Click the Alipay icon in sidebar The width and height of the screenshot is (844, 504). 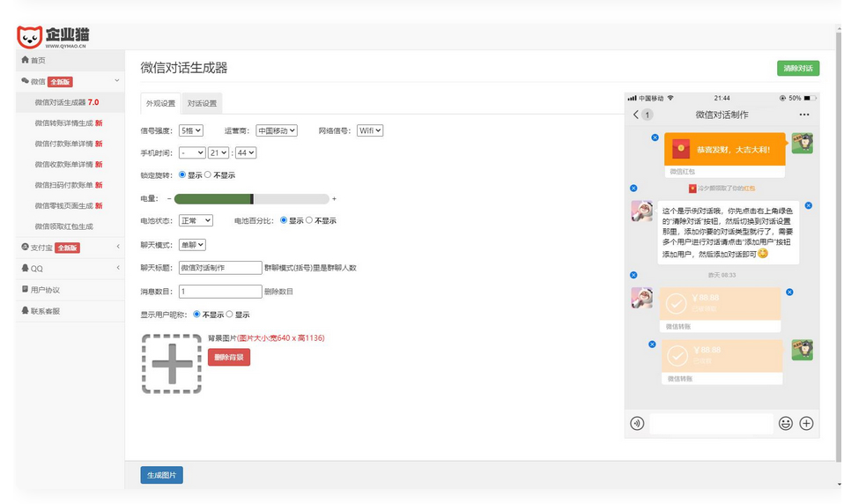click(25, 247)
